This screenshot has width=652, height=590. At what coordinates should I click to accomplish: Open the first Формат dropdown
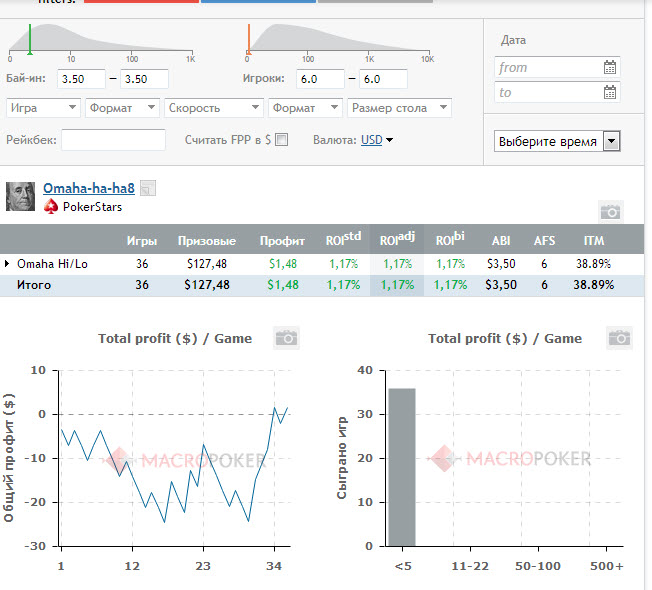click(122, 108)
